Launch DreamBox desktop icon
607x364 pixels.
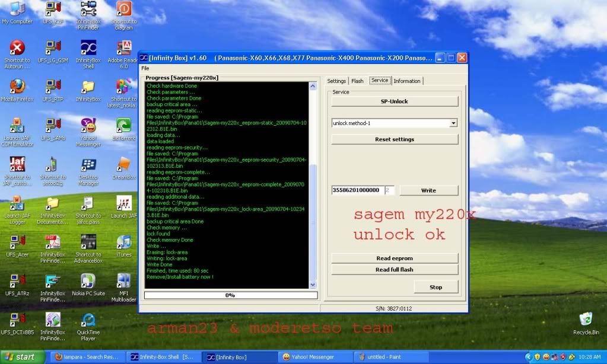tap(124, 168)
